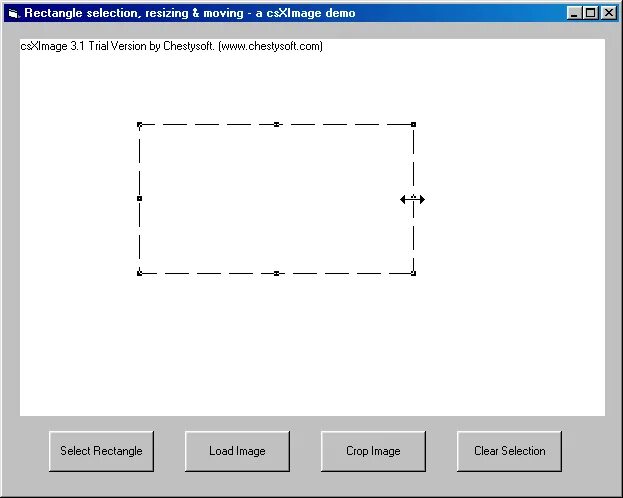
Task: Crop the image with Crop Image button
Action: tap(373, 451)
